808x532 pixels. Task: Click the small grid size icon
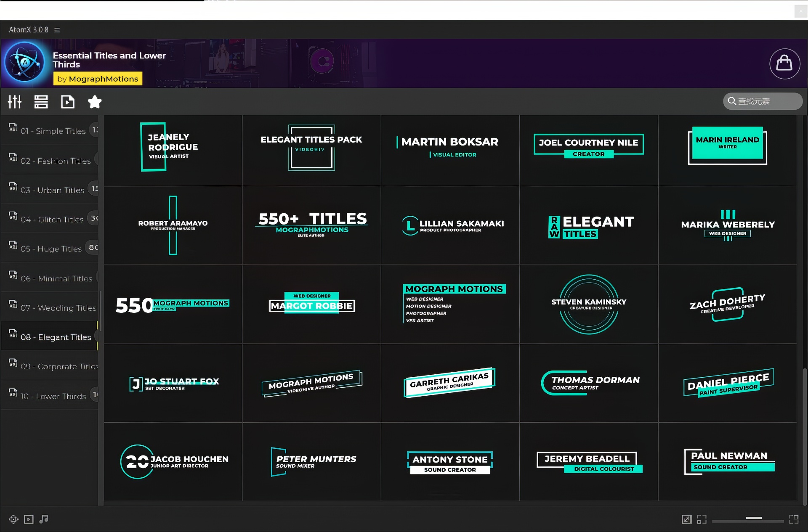702,519
